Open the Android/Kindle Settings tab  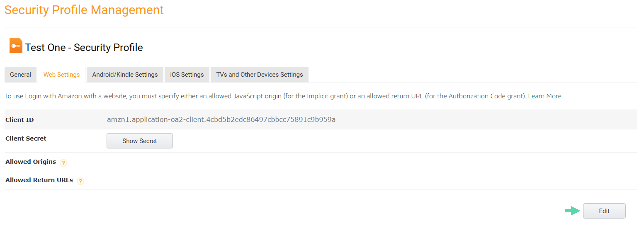click(125, 74)
